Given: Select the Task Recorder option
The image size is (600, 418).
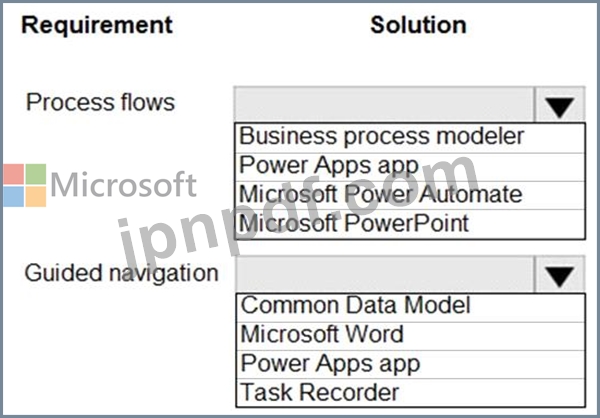Looking at the screenshot, I should (x=411, y=393).
